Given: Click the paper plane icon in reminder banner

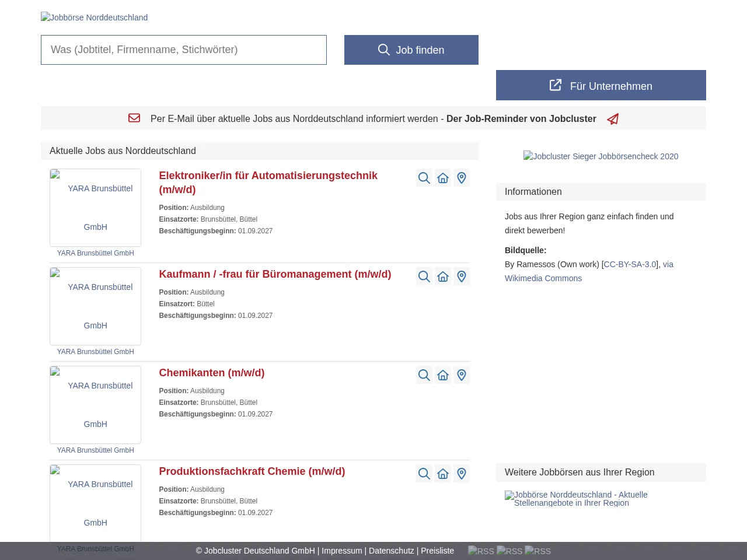Looking at the screenshot, I should [613, 119].
